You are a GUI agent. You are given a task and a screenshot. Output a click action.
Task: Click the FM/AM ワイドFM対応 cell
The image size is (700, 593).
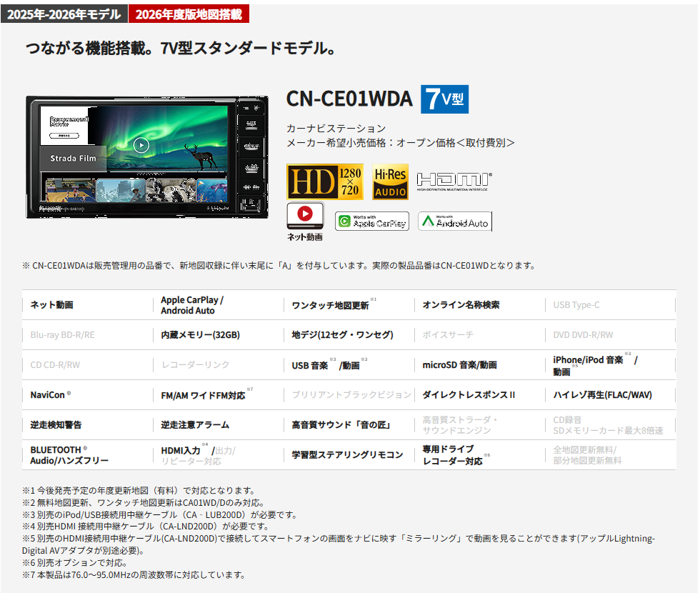[x=219, y=394]
